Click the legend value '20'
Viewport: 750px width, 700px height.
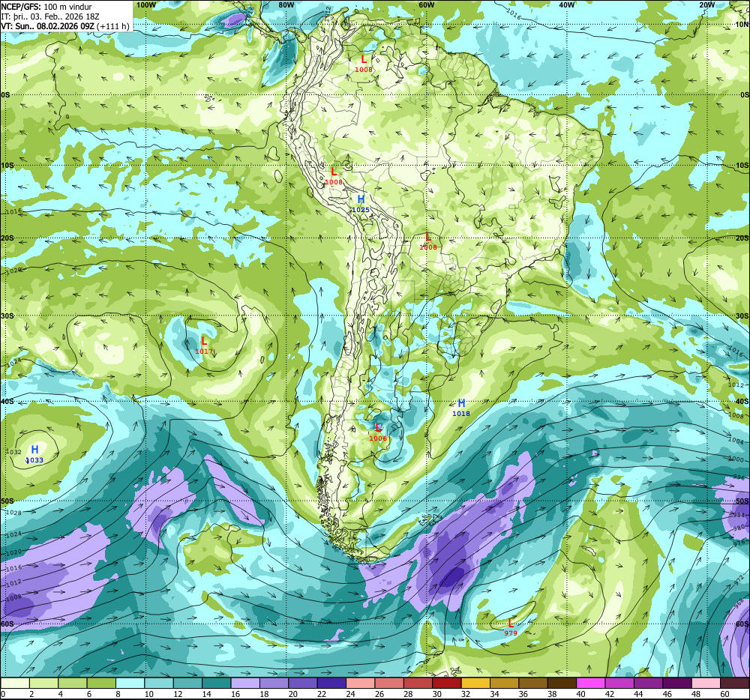[293, 694]
